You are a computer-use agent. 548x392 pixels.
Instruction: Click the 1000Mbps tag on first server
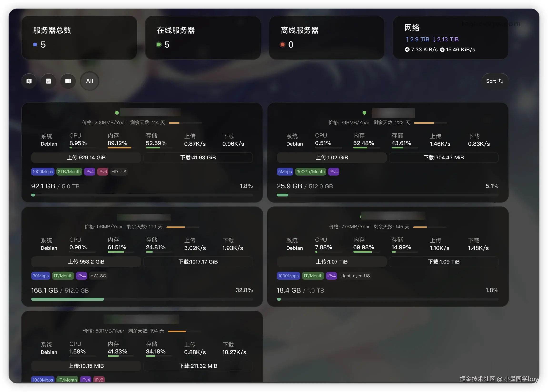43,172
